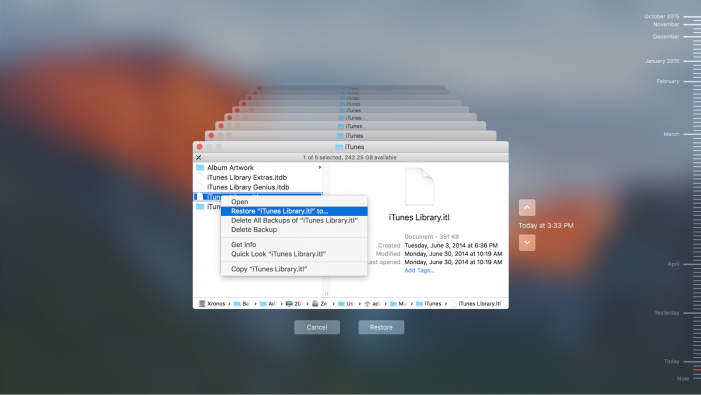The image size is (701, 395).
Task: Choose Copy "iTunes Library.itl" menu item
Action: point(294,269)
